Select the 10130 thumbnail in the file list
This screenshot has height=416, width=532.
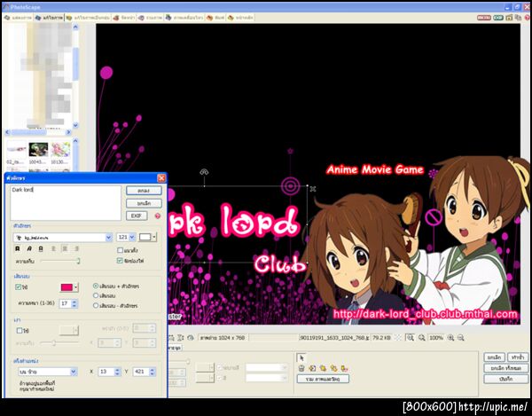(x=60, y=153)
